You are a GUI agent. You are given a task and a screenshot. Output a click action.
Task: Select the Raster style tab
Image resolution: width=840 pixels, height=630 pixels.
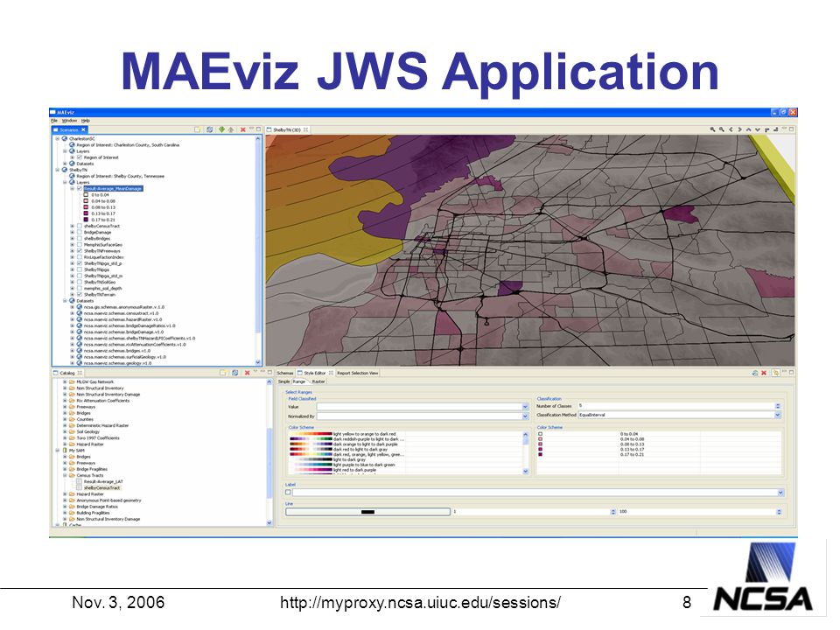318,382
